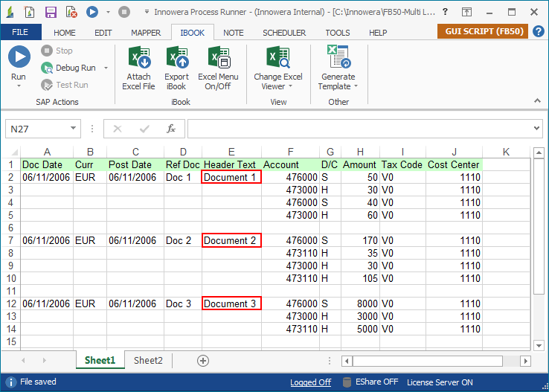Click the Stop button in SAP Actions

coord(57,51)
